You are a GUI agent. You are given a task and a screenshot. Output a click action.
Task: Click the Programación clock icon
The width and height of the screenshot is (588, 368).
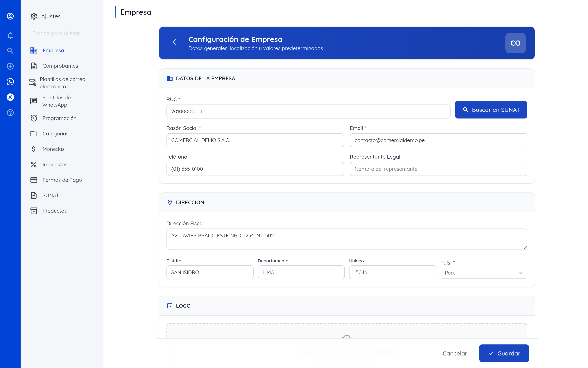(x=34, y=118)
